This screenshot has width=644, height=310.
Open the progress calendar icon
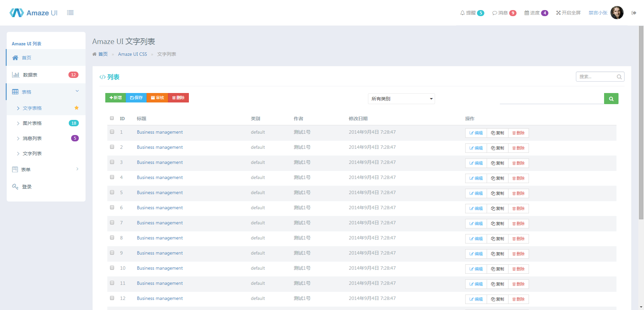[527, 13]
